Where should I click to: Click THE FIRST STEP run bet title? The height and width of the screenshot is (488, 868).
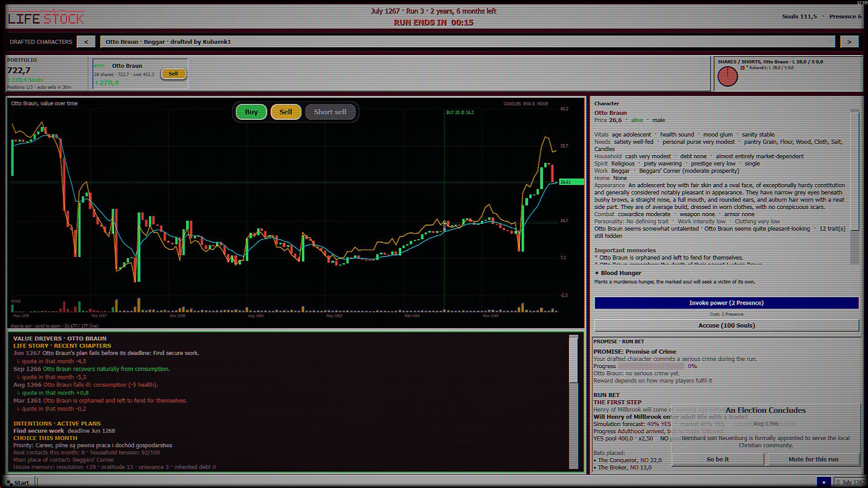618,403
